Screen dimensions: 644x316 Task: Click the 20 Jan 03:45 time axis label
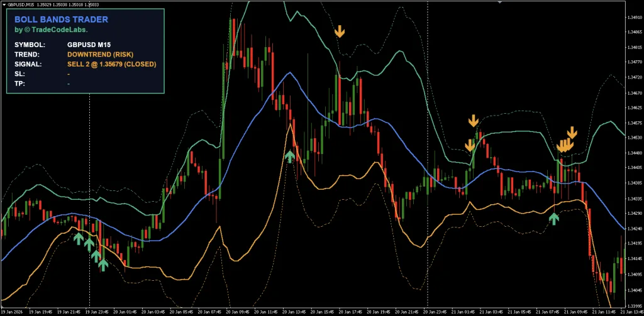click(x=154, y=312)
